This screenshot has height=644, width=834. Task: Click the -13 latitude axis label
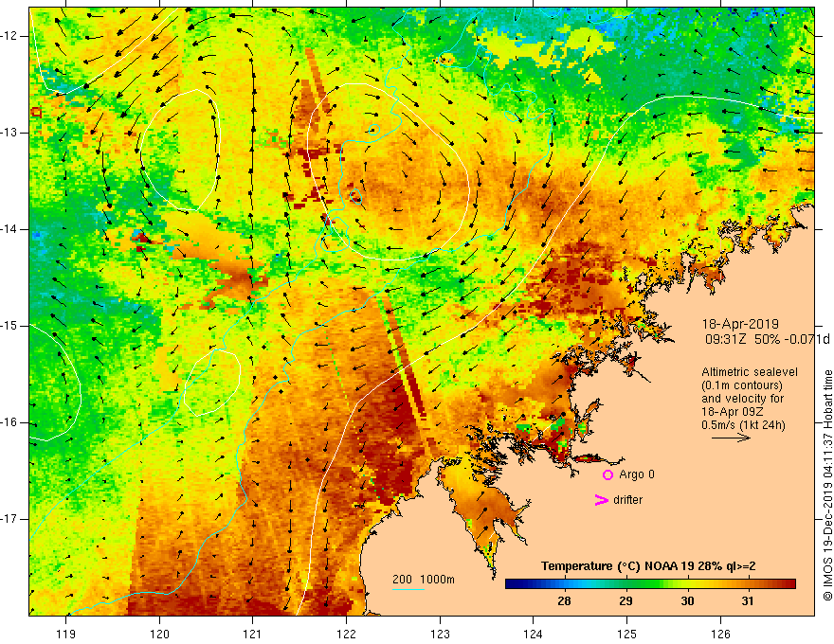[x=9, y=133]
